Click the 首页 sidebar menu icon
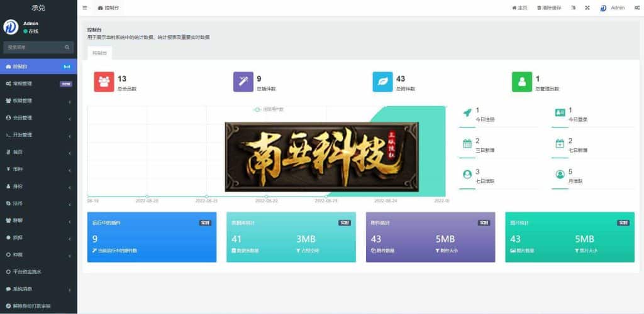The width and height of the screenshot is (644, 314). (8, 152)
